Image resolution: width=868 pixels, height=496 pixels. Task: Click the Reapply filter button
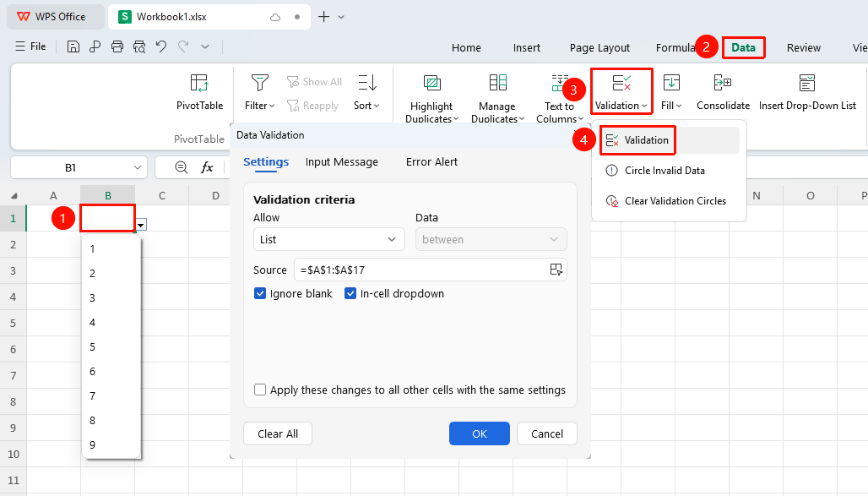(312, 106)
